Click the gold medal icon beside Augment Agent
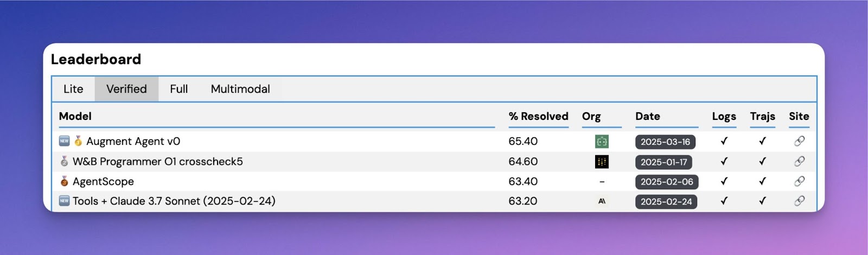Screen dimensions: 868x255 (78, 141)
